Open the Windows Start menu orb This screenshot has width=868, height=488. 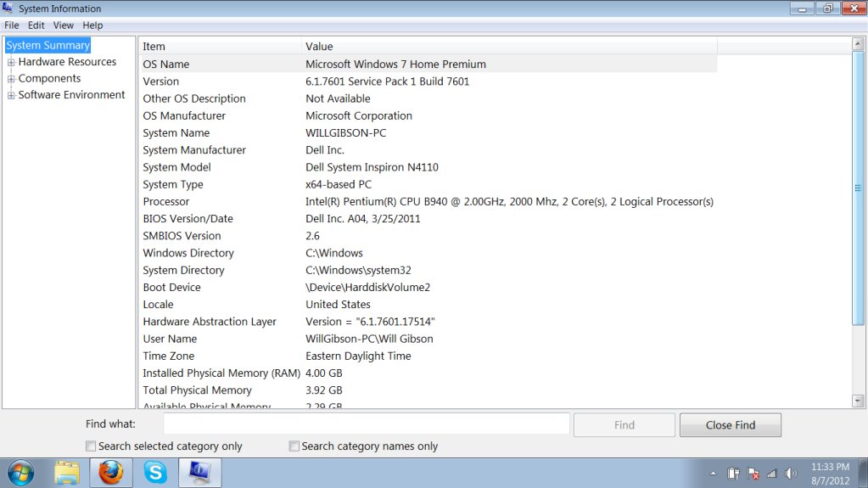click(20, 474)
